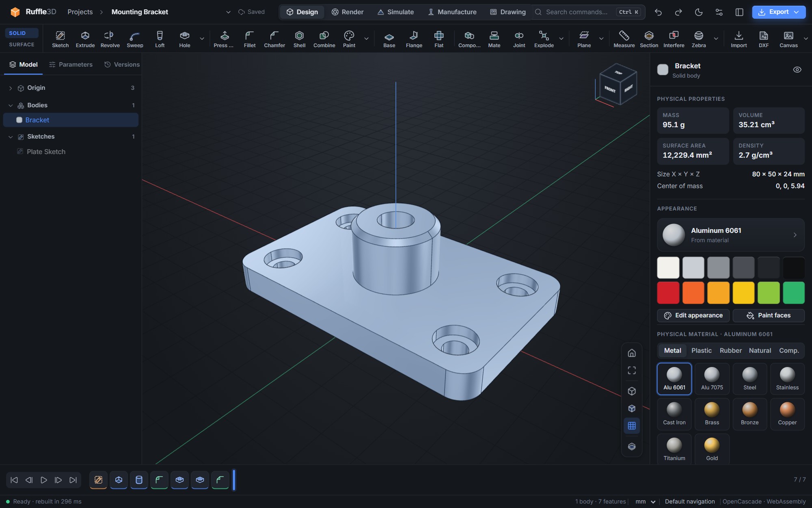This screenshot has height=508, width=812.
Task: Open the Explode tool
Action: click(544, 39)
